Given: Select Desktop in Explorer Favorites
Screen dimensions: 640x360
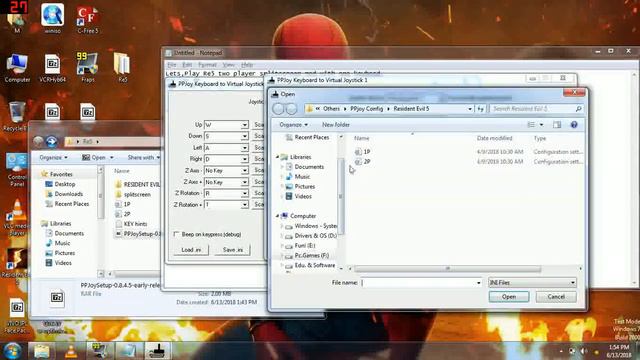Looking at the screenshot, I should [60, 184].
